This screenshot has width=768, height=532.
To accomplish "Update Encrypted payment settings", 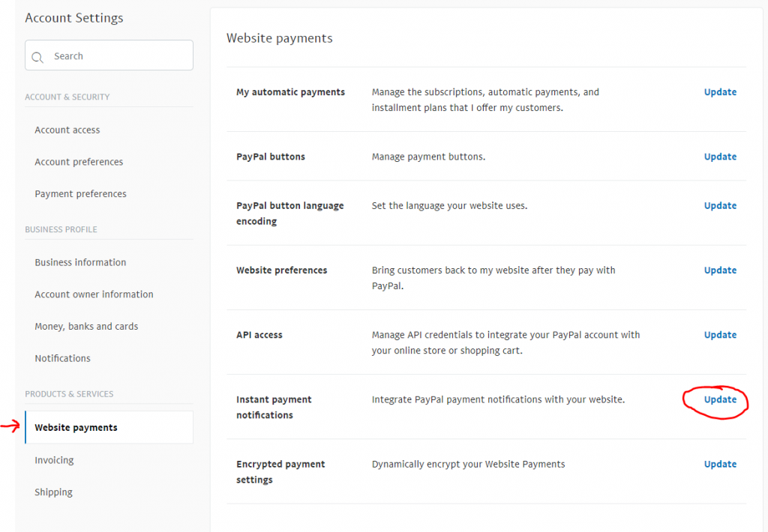I will pos(720,464).
